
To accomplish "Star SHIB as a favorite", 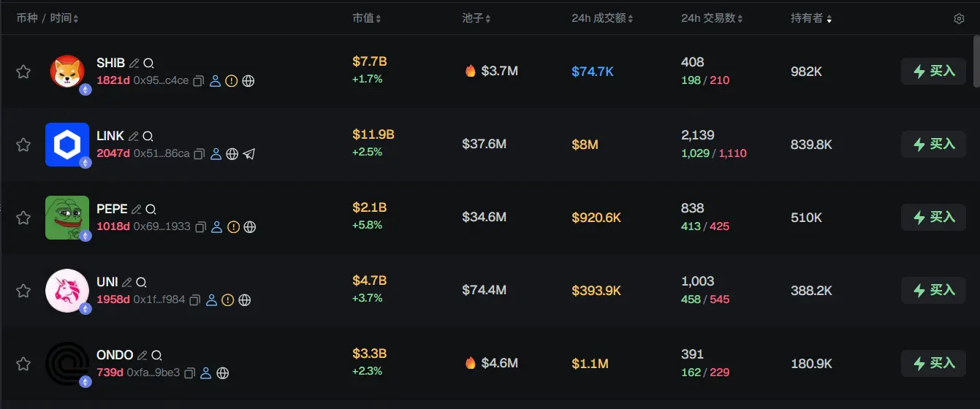I will [x=23, y=72].
